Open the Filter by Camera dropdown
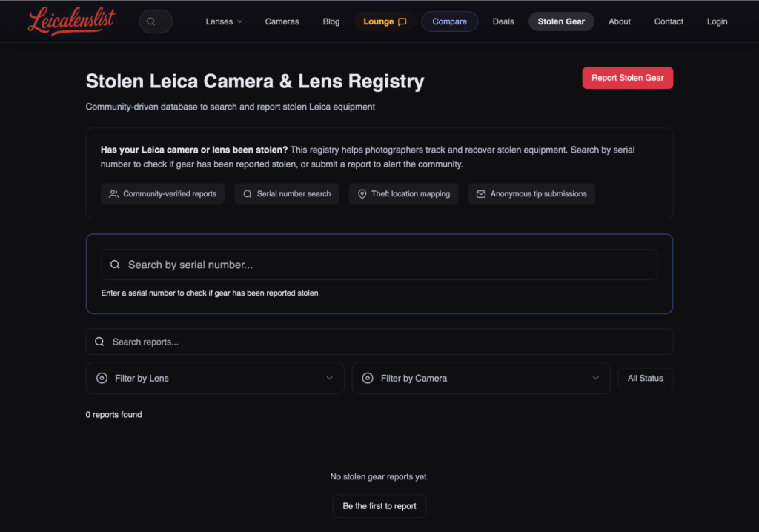Screen dimensions: 759x532 (x=480, y=378)
